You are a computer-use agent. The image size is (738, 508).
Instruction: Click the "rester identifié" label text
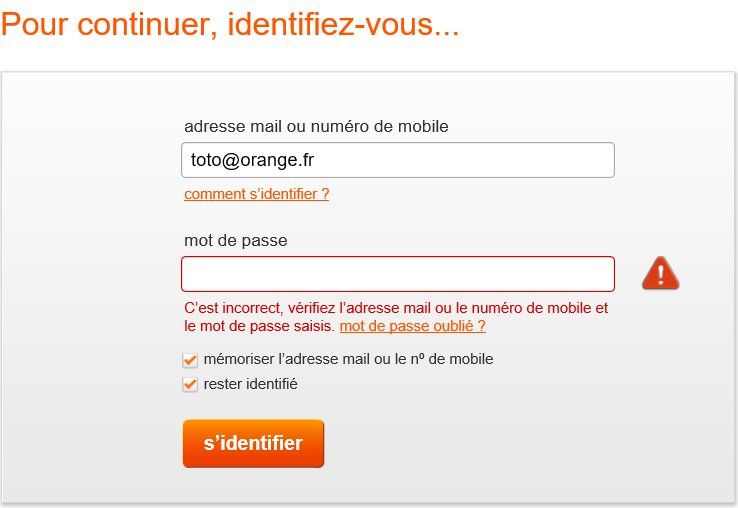point(250,384)
